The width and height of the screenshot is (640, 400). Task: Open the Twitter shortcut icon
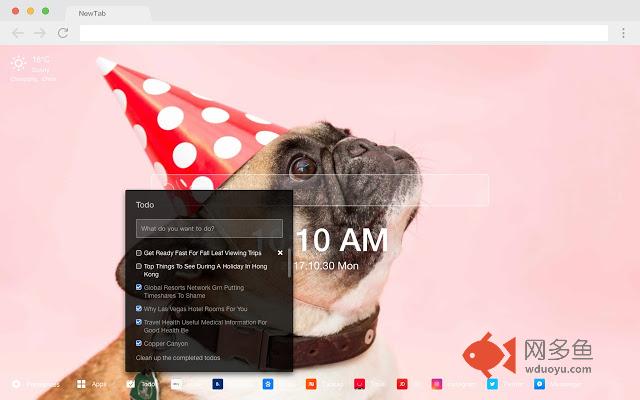pyautogui.click(x=492, y=384)
